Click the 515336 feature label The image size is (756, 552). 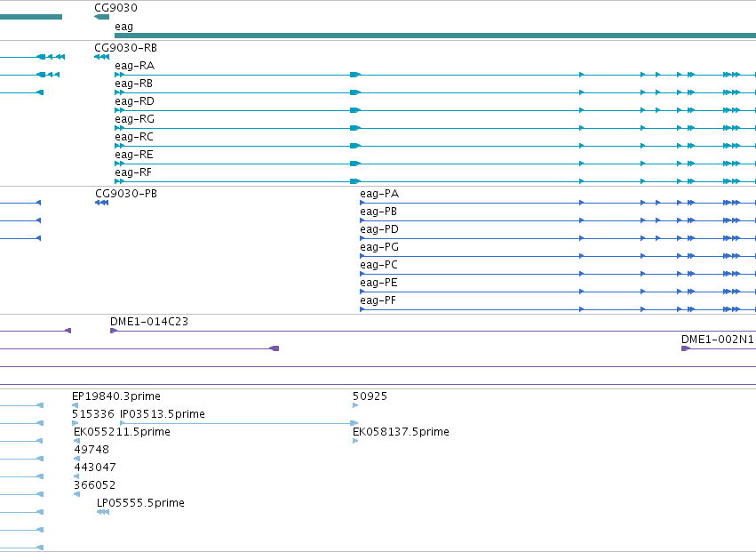(93, 414)
